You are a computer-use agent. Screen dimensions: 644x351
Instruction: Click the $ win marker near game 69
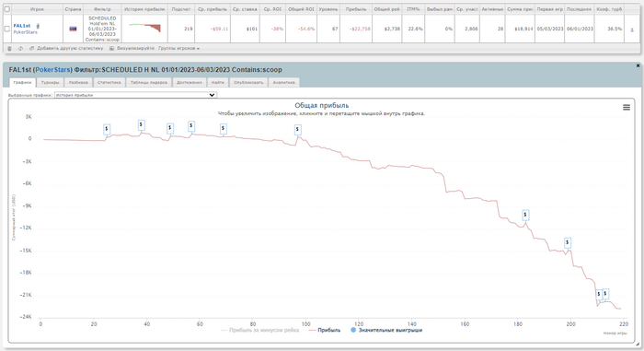[x=223, y=129]
